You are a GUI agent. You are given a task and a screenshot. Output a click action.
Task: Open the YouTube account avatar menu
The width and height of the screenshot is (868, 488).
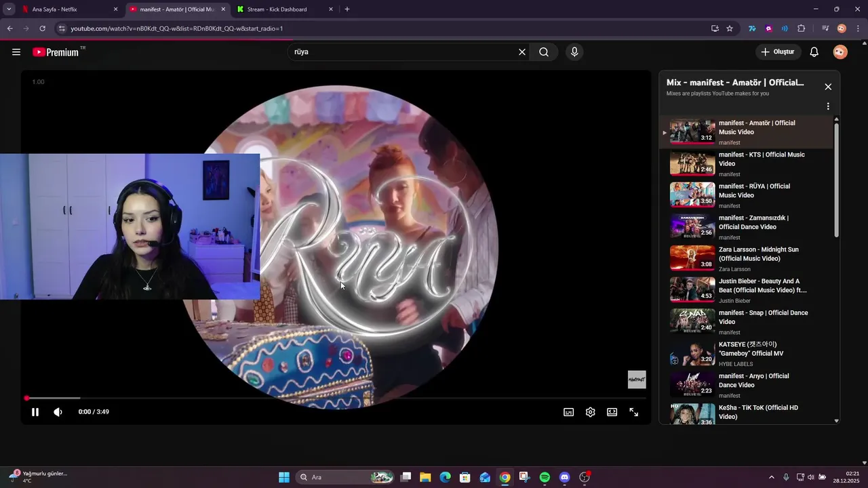click(840, 52)
